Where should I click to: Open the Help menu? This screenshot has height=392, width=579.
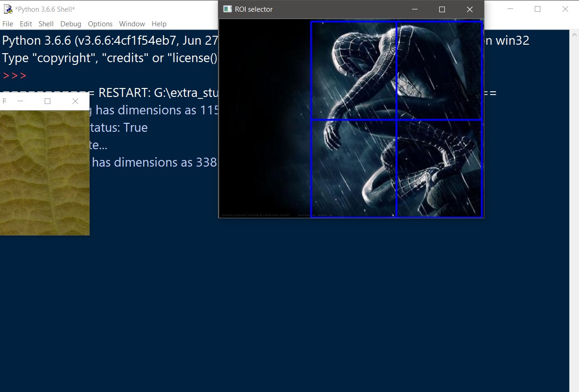(x=159, y=24)
